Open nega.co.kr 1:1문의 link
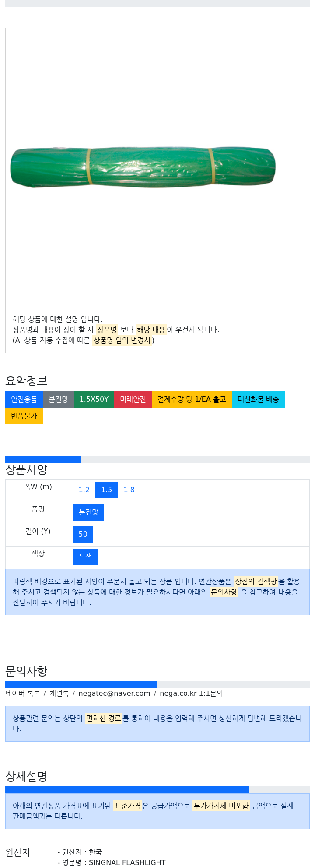Image resolution: width=315 pixels, height=868 pixels. point(191,694)
